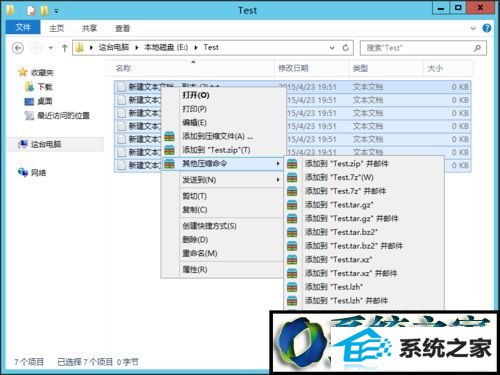500x375 pixels.
Task: Expand breadcrumb arrow after 本地磁盘 (E:)
Action: (x=196, y=48)
